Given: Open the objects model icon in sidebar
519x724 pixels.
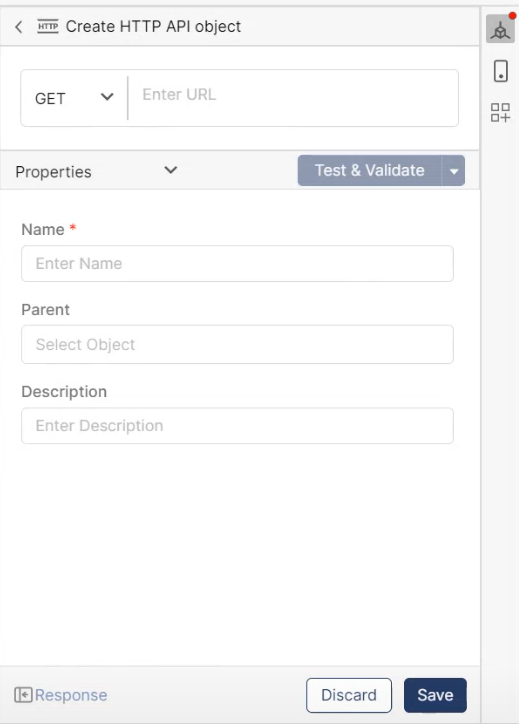Looking at the screenshot, I should point(500,30).
